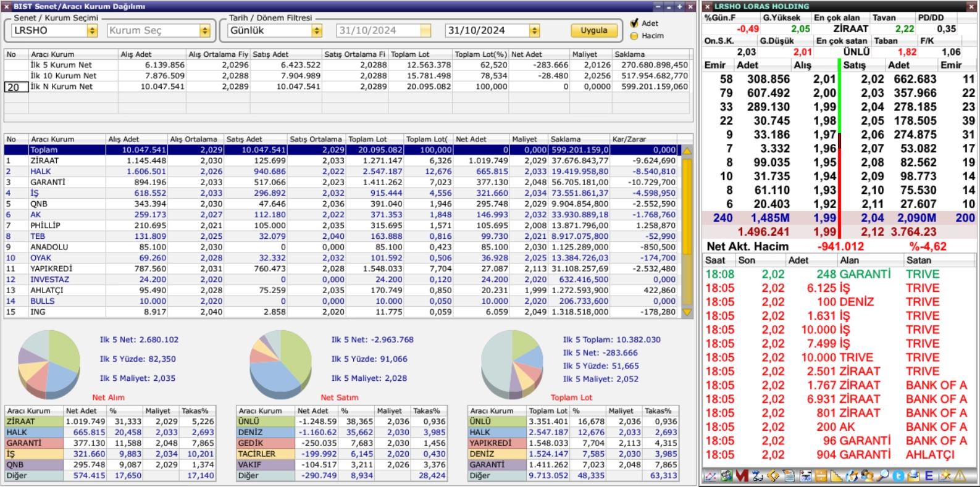Screen dimensions: 980x487
Task: Open the red M icon in bottom toolbar
Action: coord(742,476)
